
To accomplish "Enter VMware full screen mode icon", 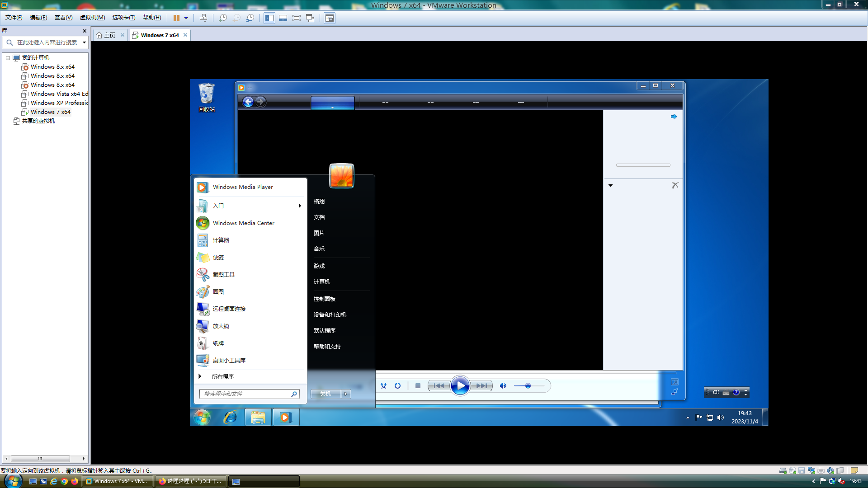I will pos(297,18).
